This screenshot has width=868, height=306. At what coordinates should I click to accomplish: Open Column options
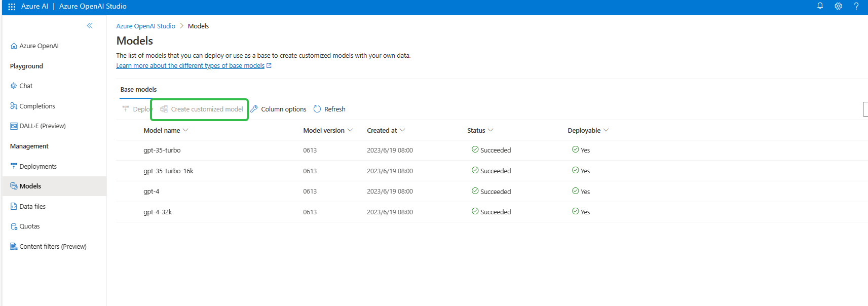pos(278,109)
